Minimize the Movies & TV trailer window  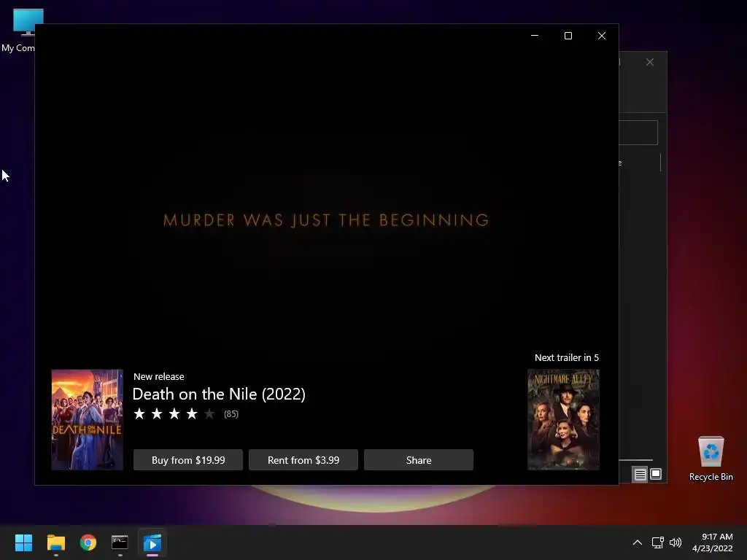(x=535, y=36)
